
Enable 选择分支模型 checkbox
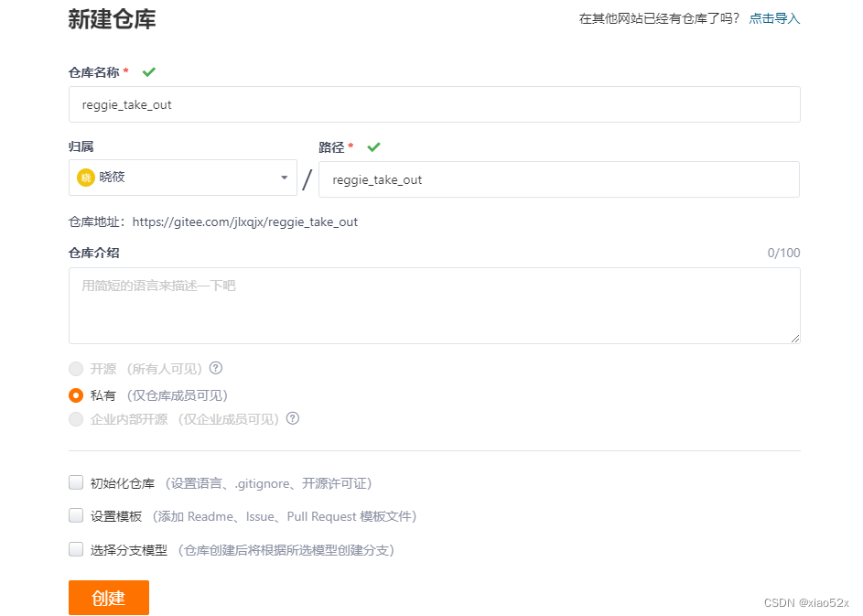[76, 547]
